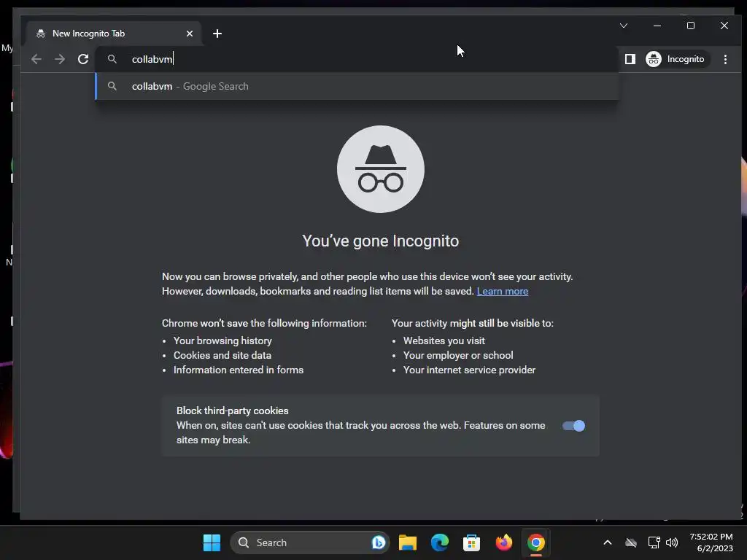
Task: Click the Chrome taskbar icon
Action: tap(536, 542)
